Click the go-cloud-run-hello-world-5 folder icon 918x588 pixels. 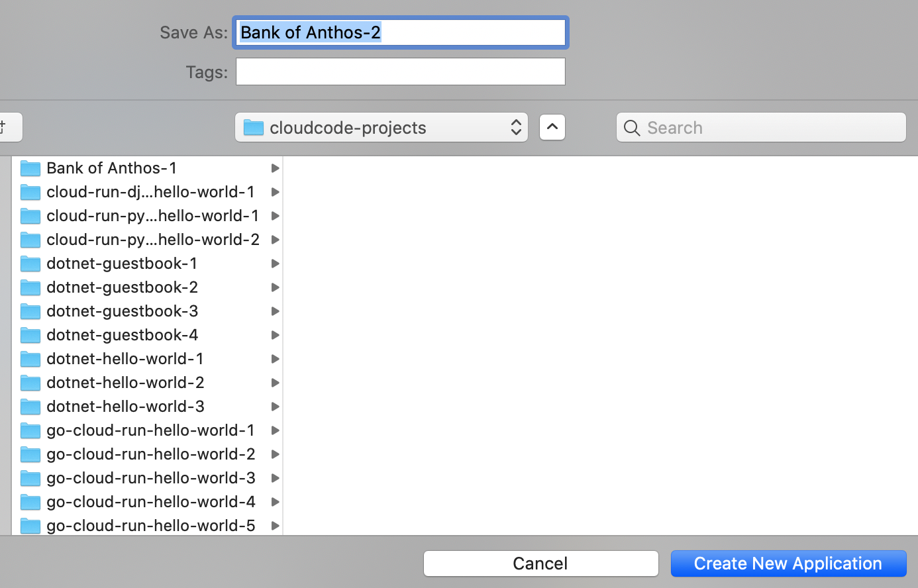(x=30, y=525)
